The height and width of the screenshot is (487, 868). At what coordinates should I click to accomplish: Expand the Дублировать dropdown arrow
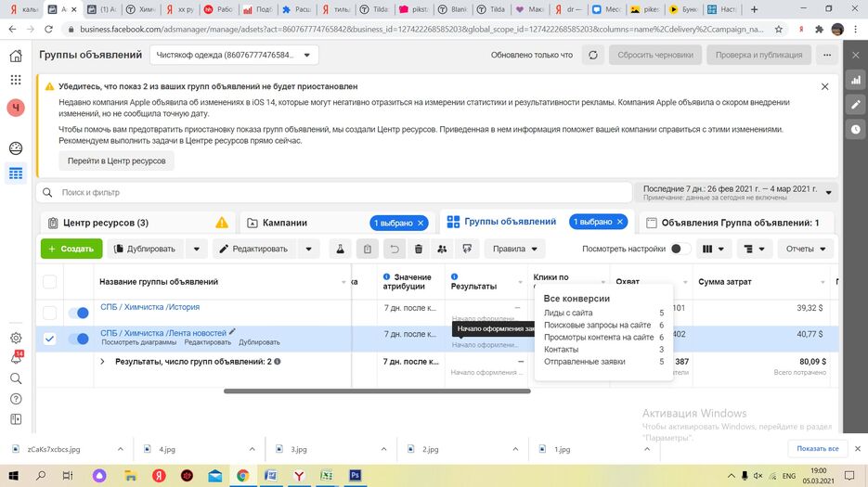tap(197, 249)
